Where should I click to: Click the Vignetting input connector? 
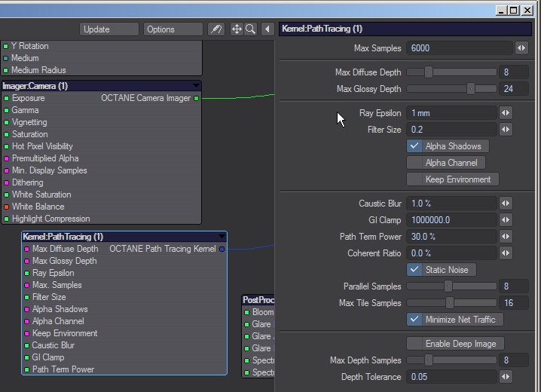(7, 122)
